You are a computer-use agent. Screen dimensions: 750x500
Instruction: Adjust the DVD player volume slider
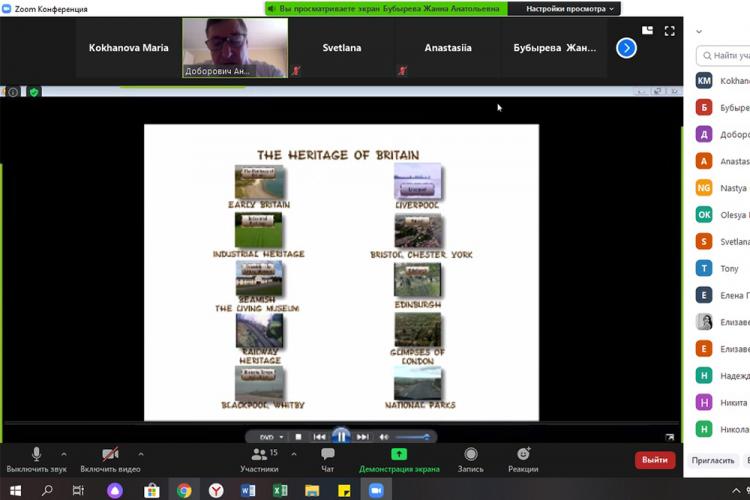(x=412, y=437)
